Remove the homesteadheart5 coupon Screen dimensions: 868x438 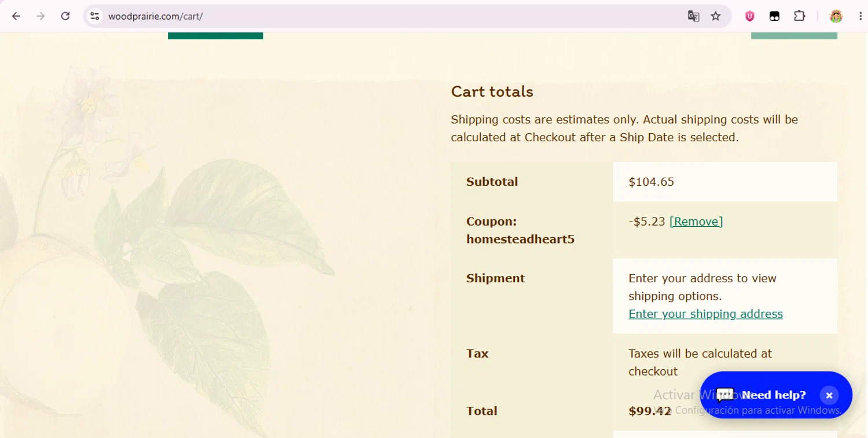pos(696,222)
